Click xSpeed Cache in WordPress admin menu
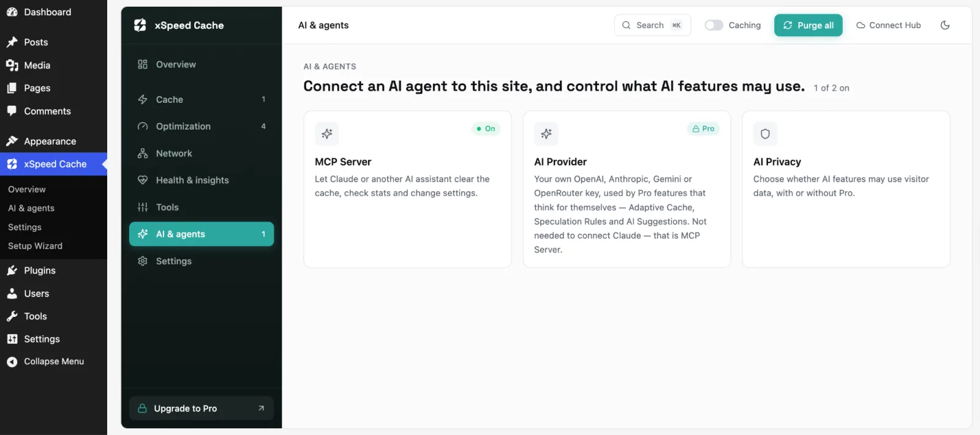 [53, 164]
